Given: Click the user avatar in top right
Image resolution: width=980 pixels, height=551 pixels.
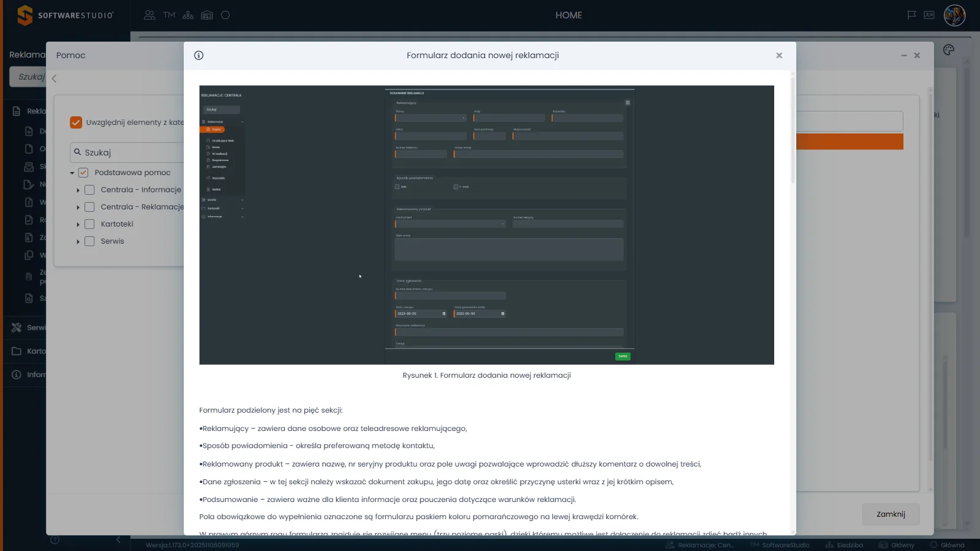Looking at the screenshot, I should tap(955, 15).
